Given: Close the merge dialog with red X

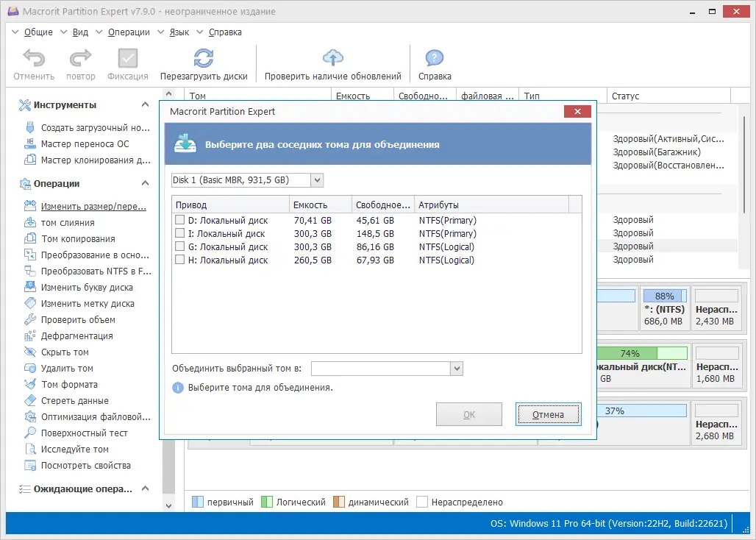Looking at the screenshot, I should (x=577, y=112).
